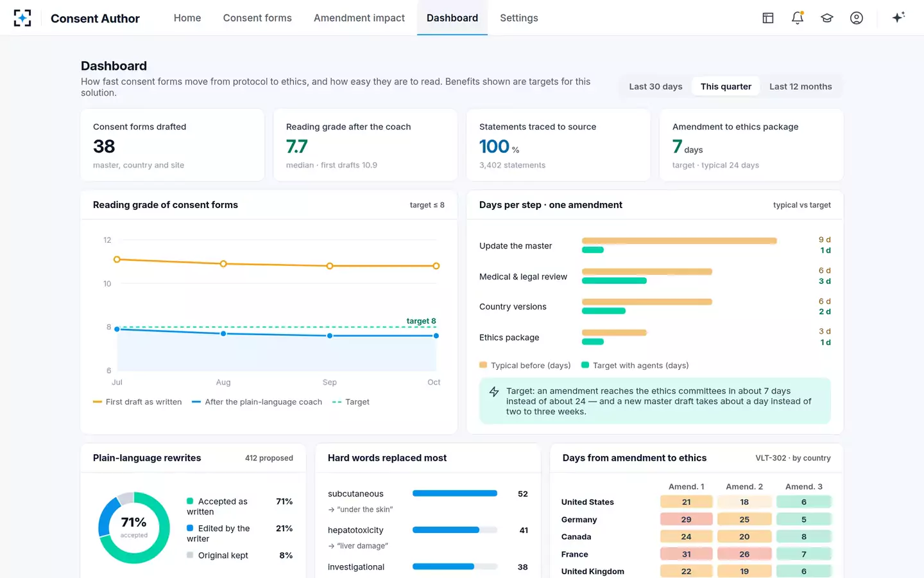Click the Germany Amend. 1 cell 29

687,520
